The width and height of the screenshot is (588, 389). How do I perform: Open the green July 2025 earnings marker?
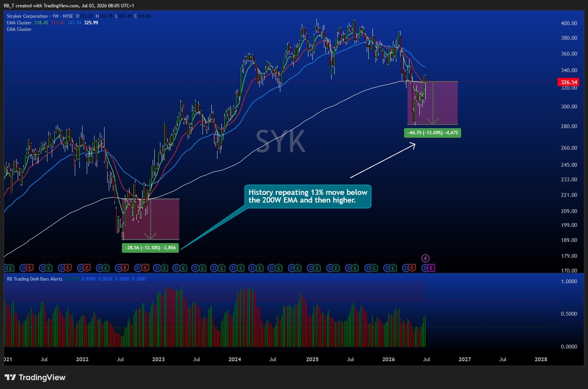click(355, 267)
